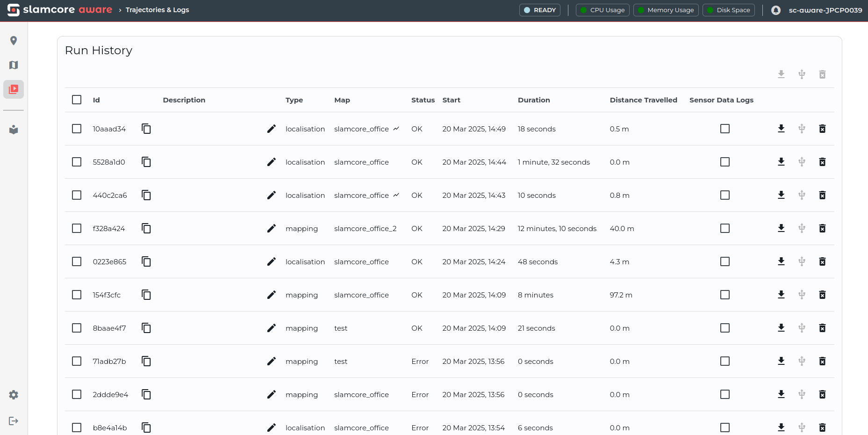
Task: Delete run 8baae4f7
Action: (822, 328)
